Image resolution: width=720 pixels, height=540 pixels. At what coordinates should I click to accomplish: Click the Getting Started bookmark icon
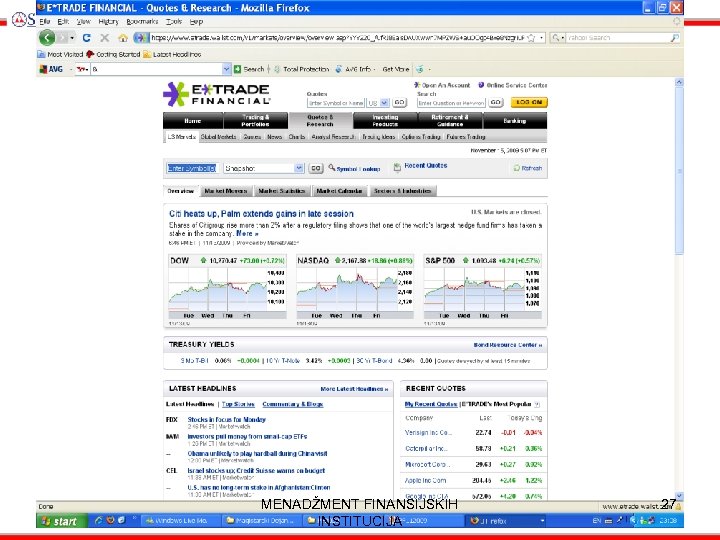[x=90, y=54]
